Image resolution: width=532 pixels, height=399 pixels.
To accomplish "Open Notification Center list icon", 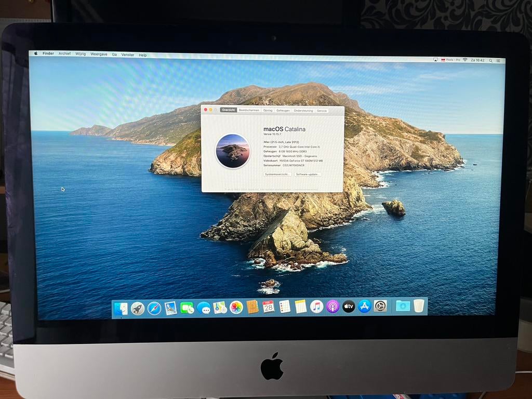I will point(499,61).
